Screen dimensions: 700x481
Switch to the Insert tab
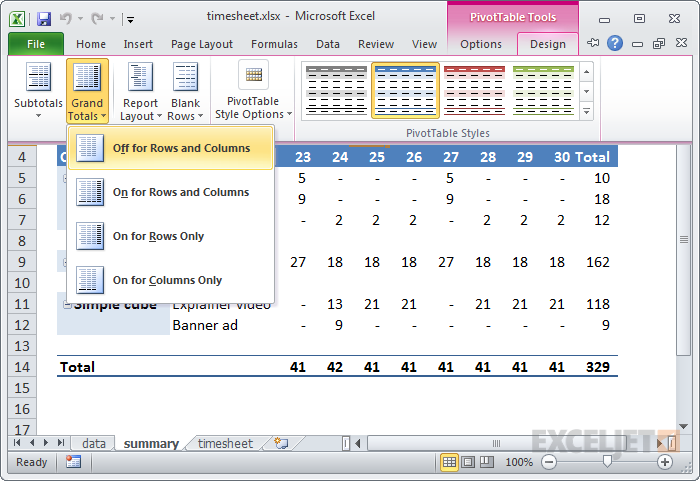(138, 44)
